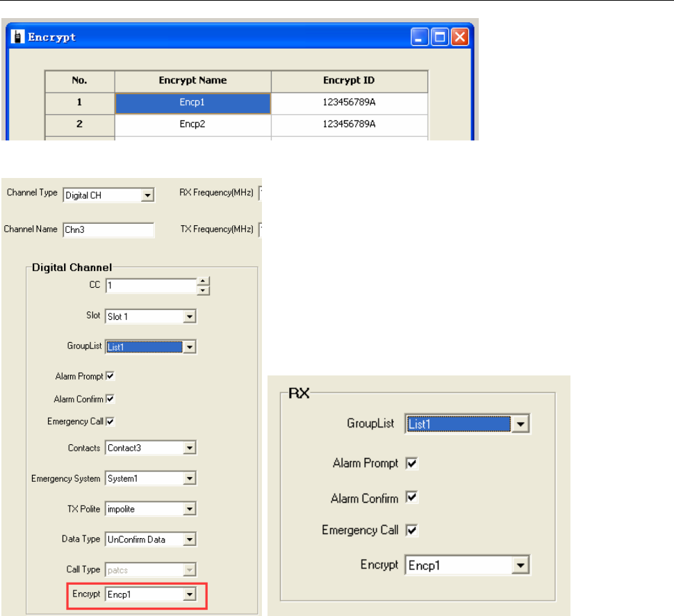Open GroupList dropdown in Digital Channel
The image size is (674, 616).
190,347
